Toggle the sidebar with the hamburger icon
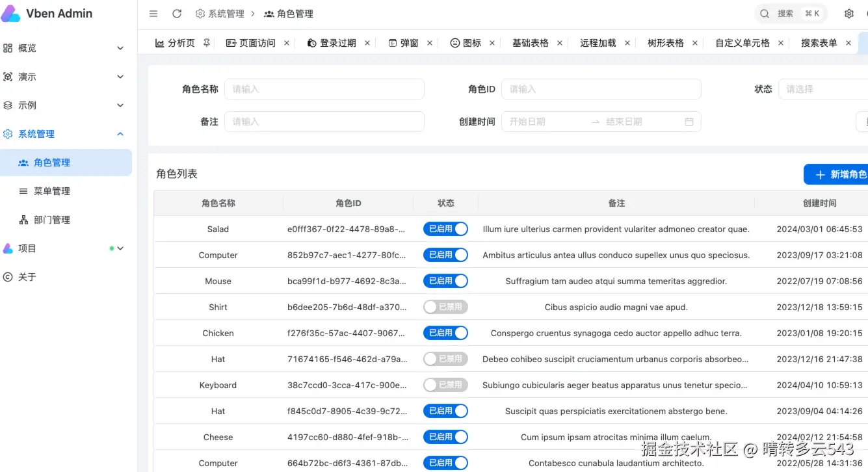868x472 pixels. tap(153, 14)
